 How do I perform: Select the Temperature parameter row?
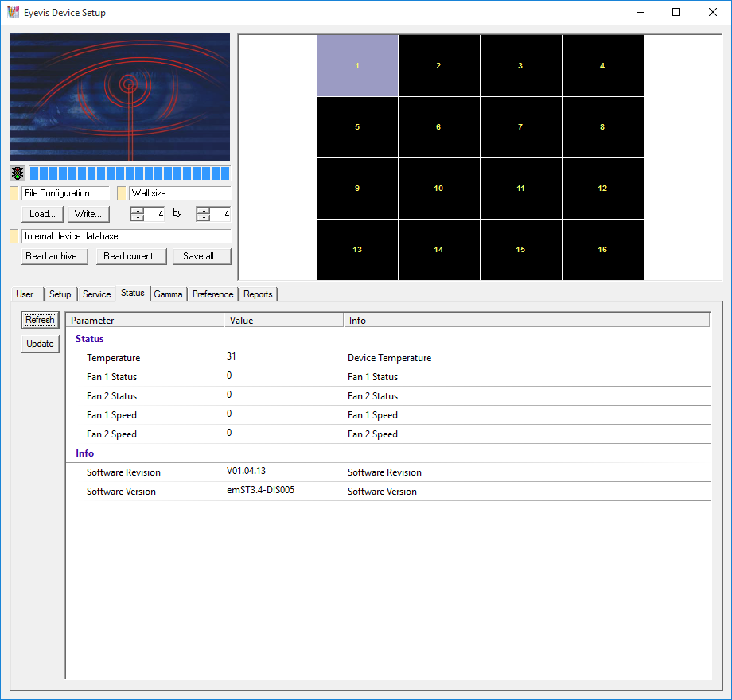pyautogui.click(x=388, y=358)
